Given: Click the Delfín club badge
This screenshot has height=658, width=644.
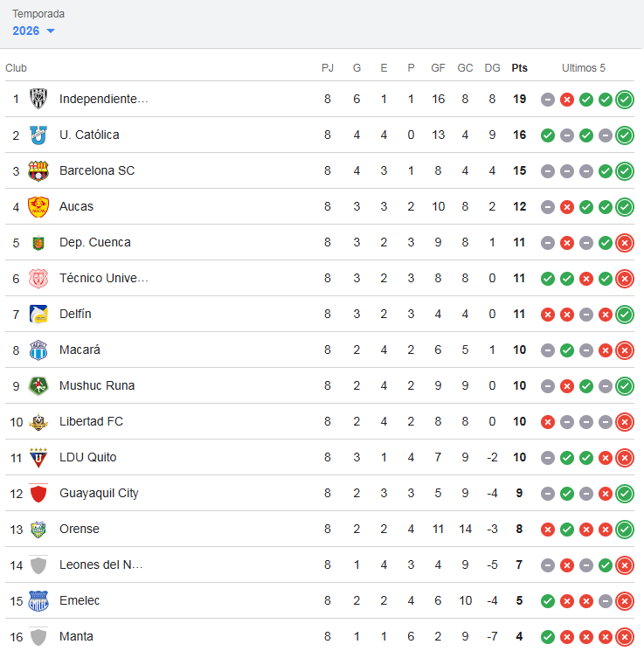Looking at the screenshot, I should (x=38, y=314).
